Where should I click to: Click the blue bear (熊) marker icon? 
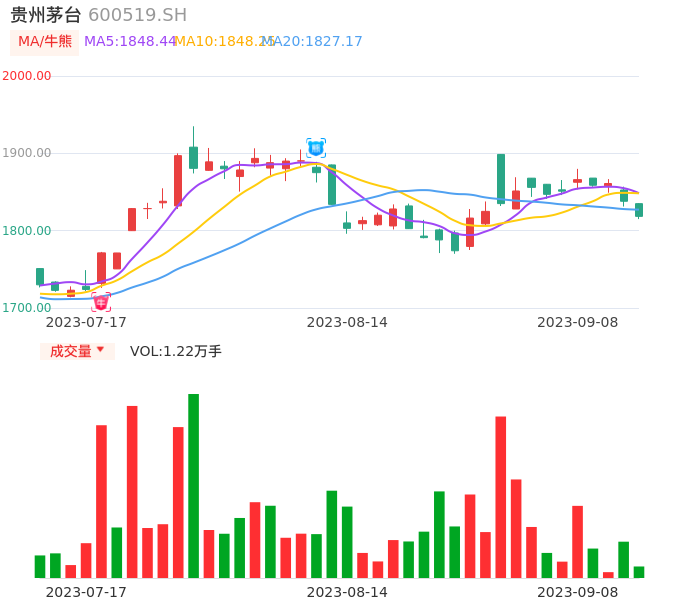[x=316, y=148]
